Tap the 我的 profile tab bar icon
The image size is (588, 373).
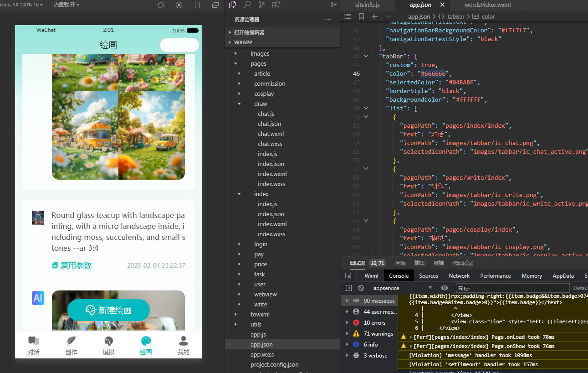(184, 341)
